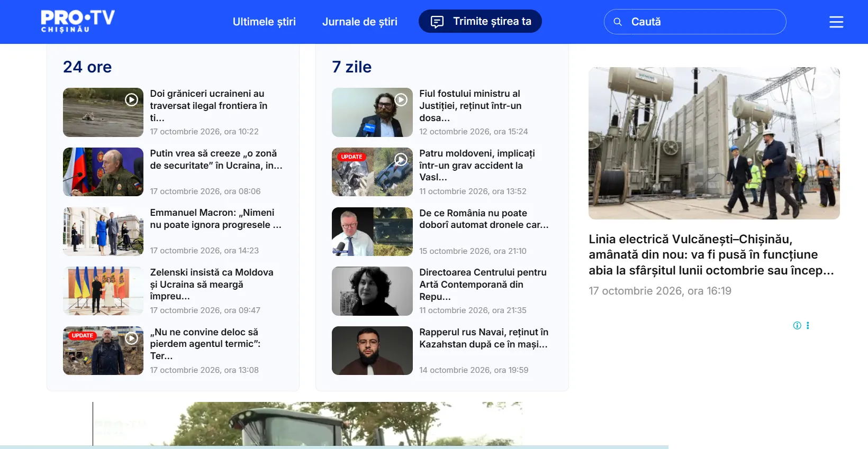Open the PRO TV Chișinău logo homepage
Screen dimensions: 868x449
78,21
